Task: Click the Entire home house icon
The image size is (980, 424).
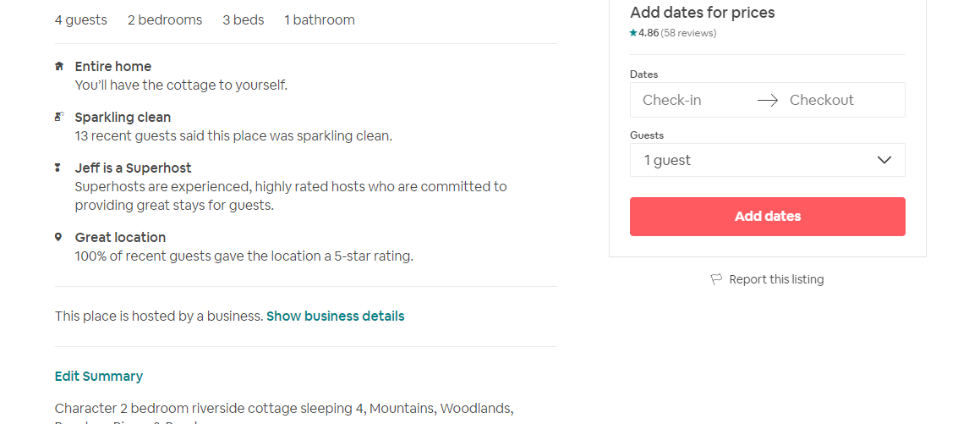Action: coord(58,66)
